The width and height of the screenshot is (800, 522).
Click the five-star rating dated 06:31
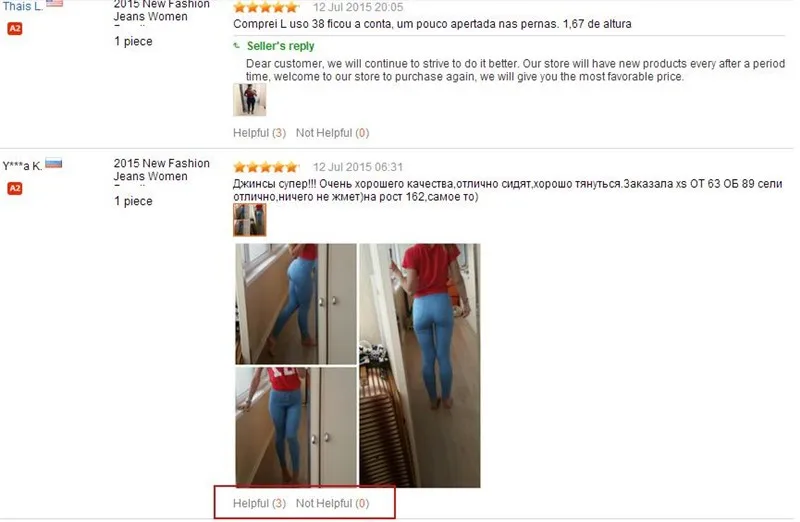265,167
